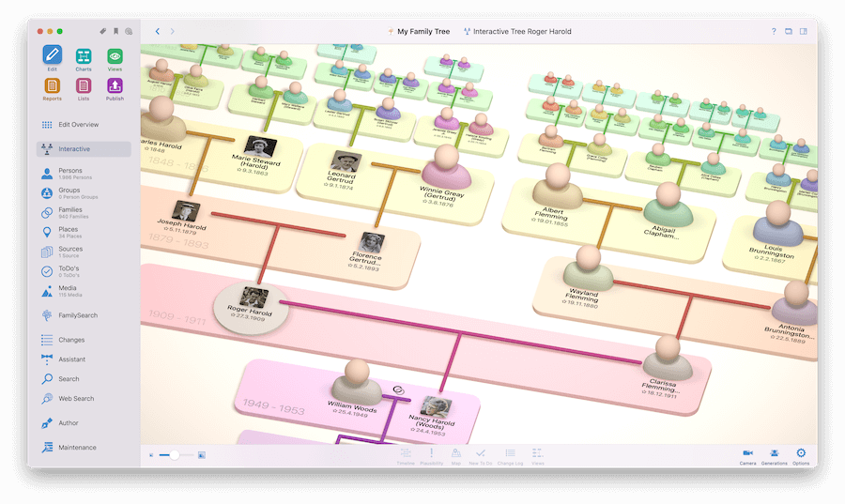Viewport: 845px width, 504px height.
Task: Select Winnie Greay (Gertrud) in the tree
Action: [445, 176]
